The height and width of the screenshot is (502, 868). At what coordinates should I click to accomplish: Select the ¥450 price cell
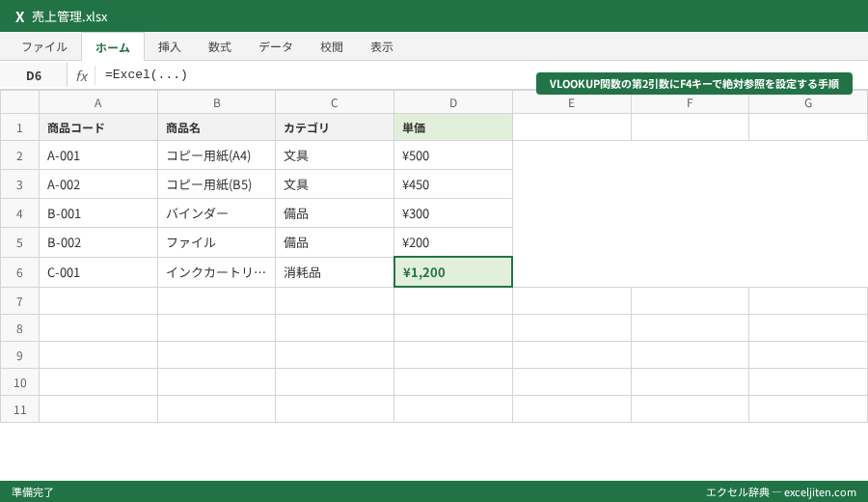[453, 184]
